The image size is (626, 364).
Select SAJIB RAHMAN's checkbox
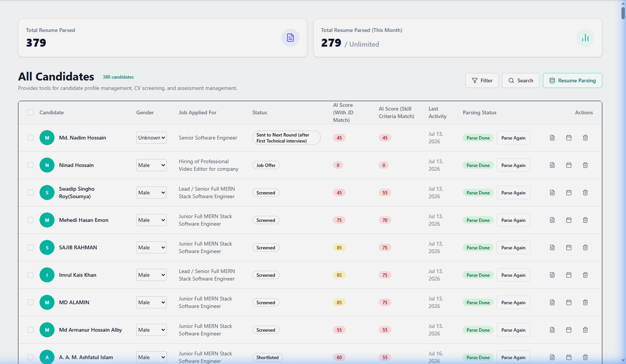click(x=30, y=247)
